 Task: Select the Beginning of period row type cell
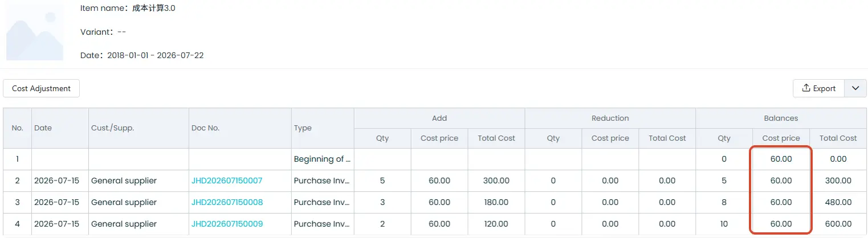[x=323, y=159]
